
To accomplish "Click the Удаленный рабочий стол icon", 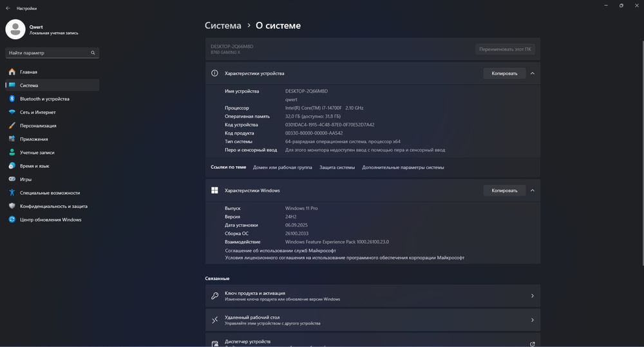I will point(214,320).
